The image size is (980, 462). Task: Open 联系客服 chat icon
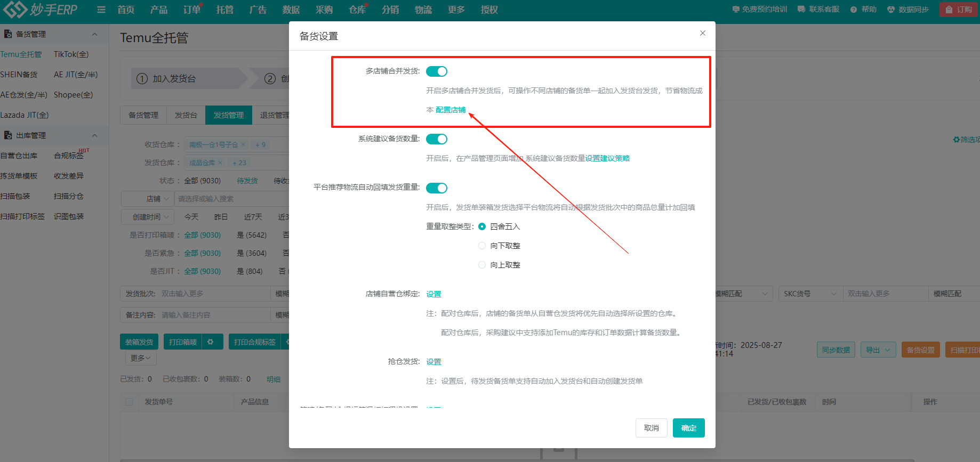pos(801,10)
